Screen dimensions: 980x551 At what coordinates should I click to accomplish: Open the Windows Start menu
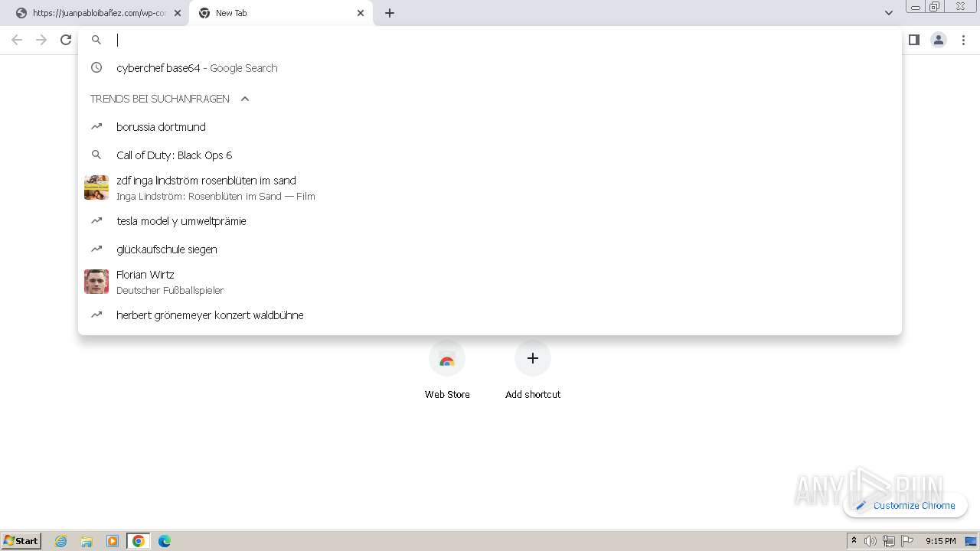coord(21,540)
